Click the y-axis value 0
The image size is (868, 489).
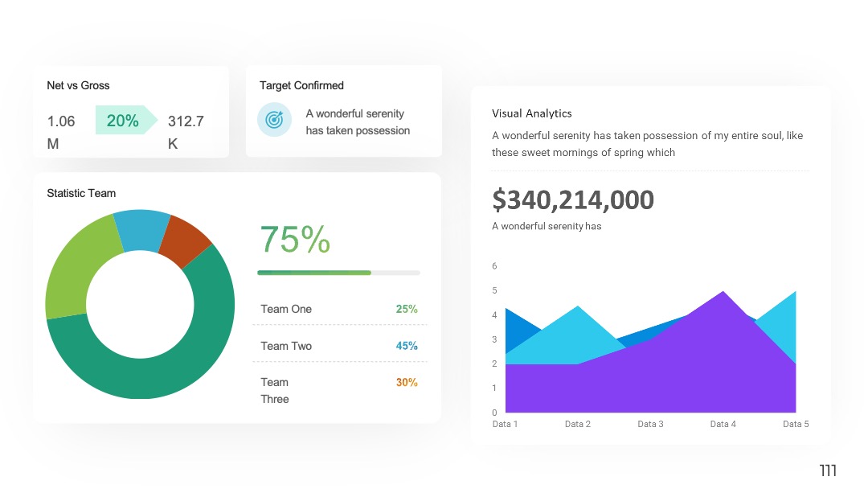point(494,413)
